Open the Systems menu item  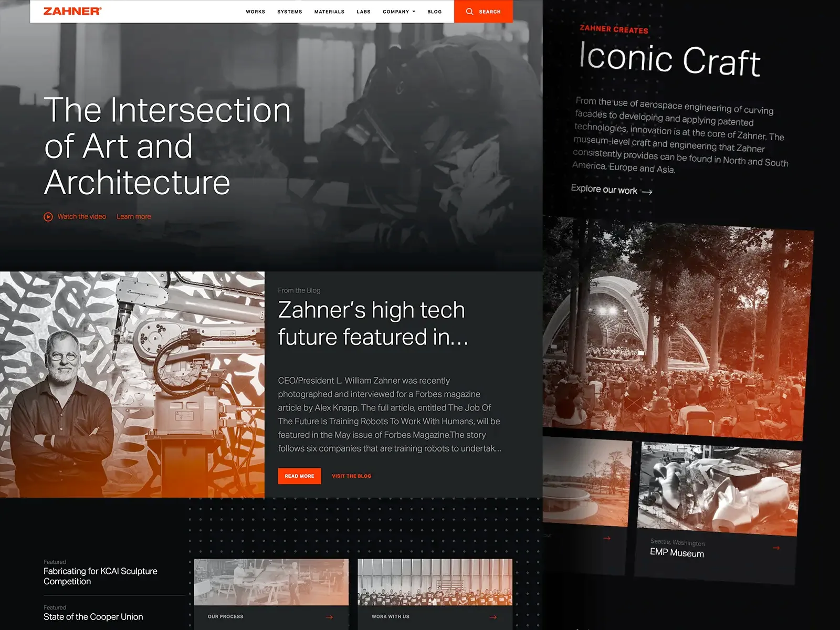[290, 12]
